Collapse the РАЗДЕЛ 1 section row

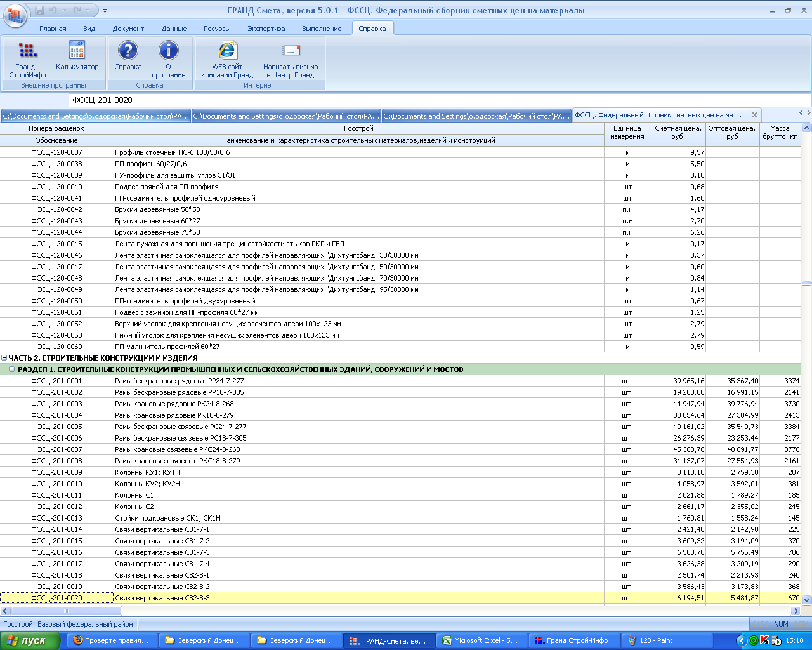click(x=12, y=369)
